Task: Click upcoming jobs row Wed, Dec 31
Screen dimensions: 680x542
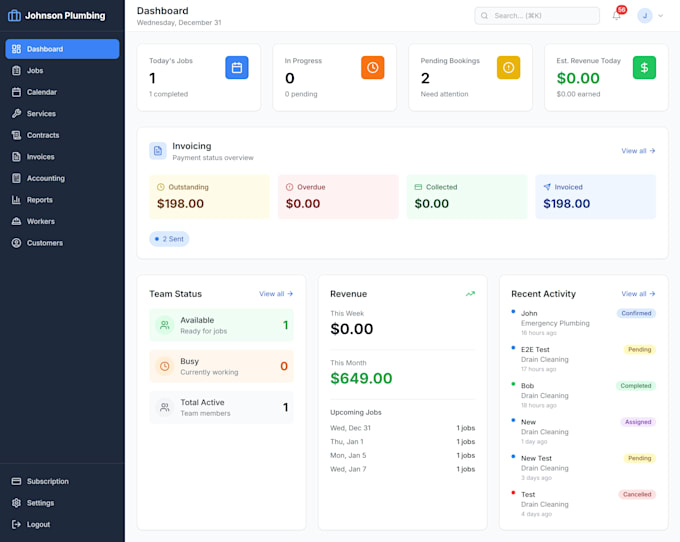Action: click(402, 428)
